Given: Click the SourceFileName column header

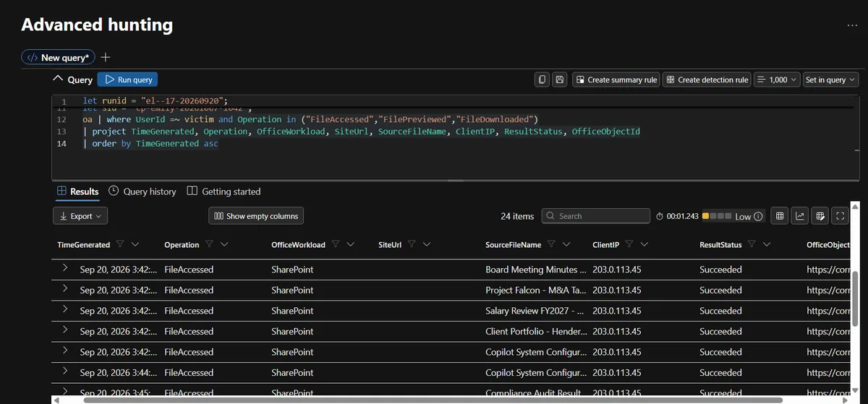Looking at the screenshot, I should pos(513,245).
